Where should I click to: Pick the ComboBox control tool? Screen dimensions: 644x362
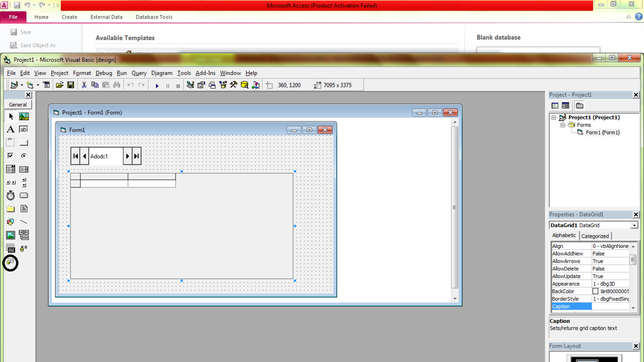[11, 169]
